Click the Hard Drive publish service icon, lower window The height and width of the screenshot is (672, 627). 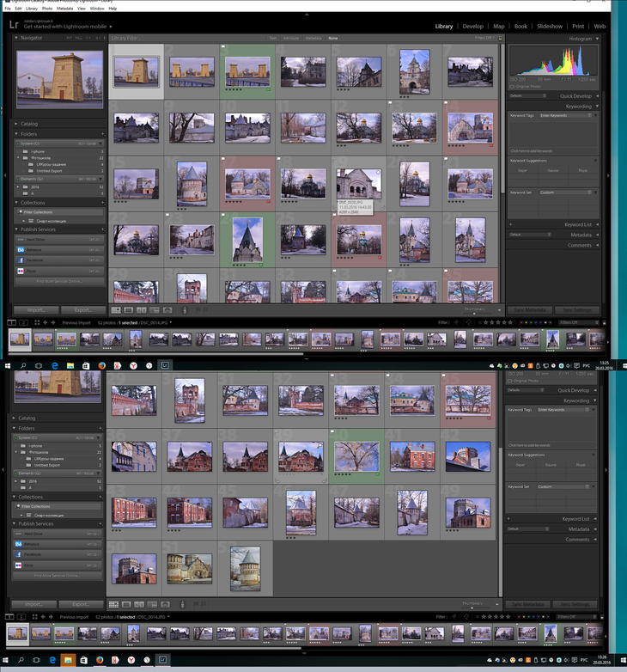pos(18,534)
